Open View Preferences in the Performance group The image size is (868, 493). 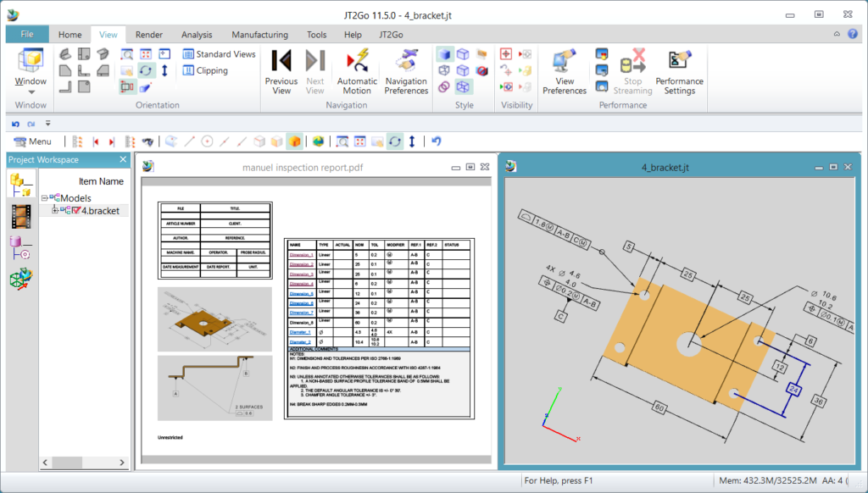tap(564, 70)
